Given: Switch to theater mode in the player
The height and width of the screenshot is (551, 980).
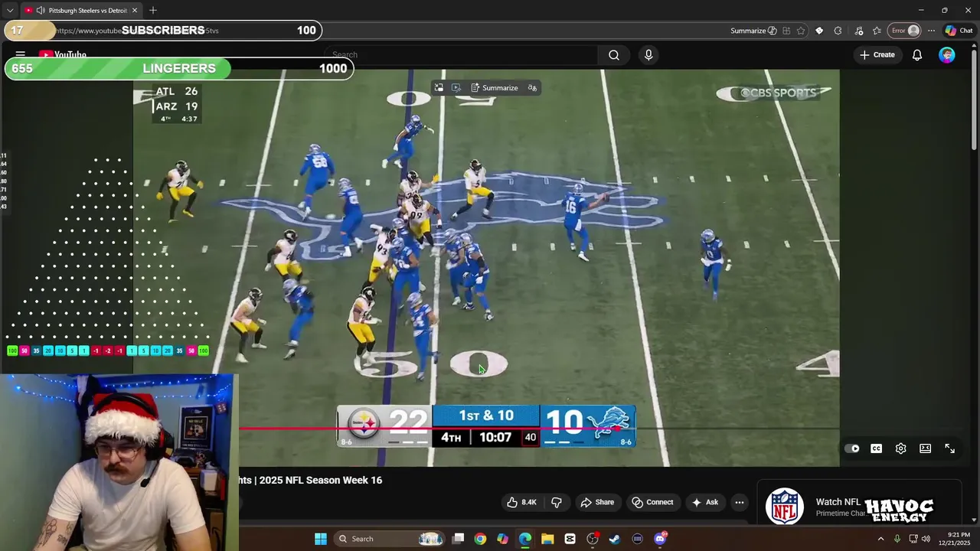Looking at the screenshot, I should (926, 448).
